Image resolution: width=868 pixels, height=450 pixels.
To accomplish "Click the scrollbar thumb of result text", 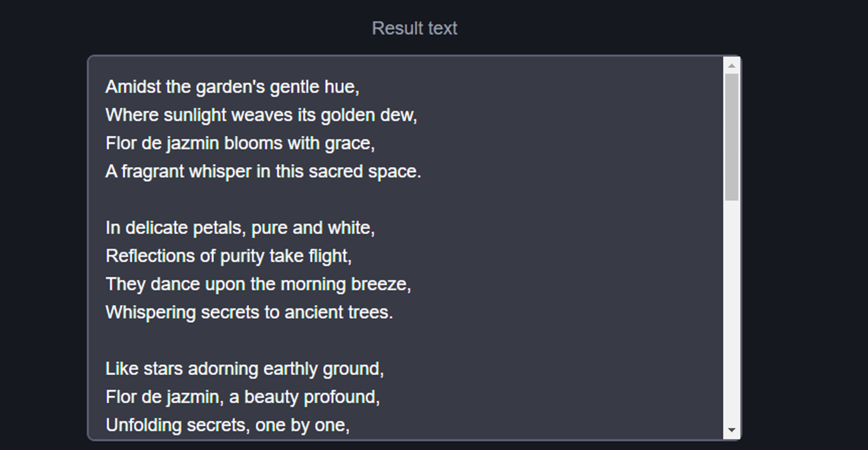I will 731,137.
